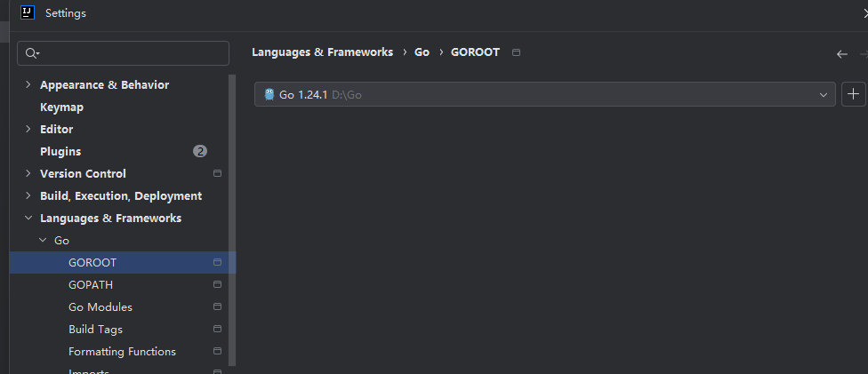The height and width of the screenshot is (374, 868).
Task: Click project icon on Version Control row
Action: (217, 173)
